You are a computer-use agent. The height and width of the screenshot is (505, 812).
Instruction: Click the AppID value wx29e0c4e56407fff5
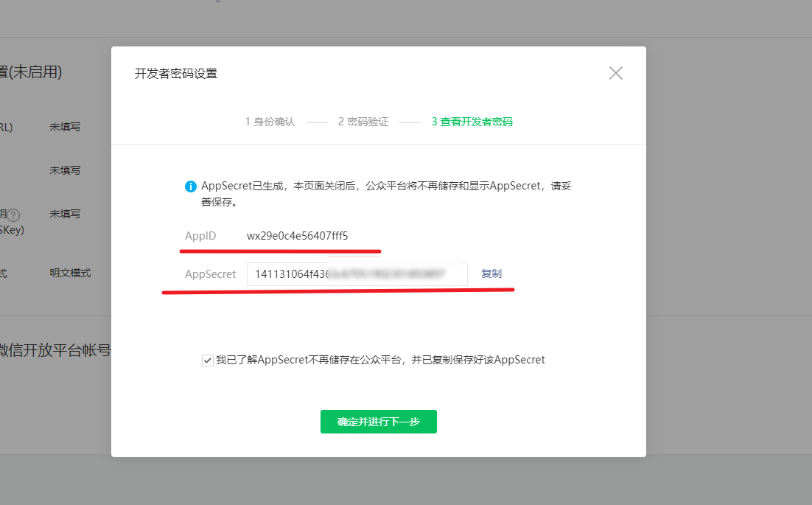[x=297, y=236]
